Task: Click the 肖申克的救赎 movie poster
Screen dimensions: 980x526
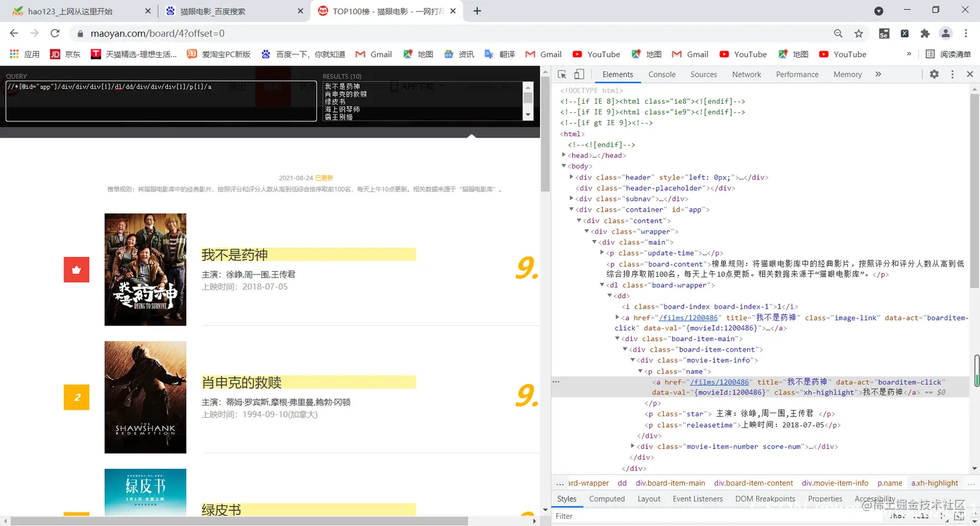Action: point(145,397)
